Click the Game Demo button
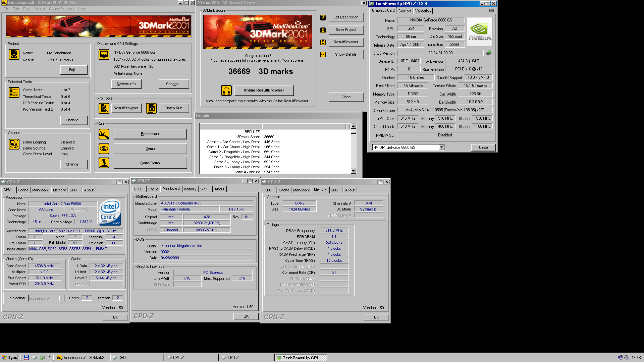The height and width of the screenshot is (362, 644). pyautogui.click(x=150, y=163)
